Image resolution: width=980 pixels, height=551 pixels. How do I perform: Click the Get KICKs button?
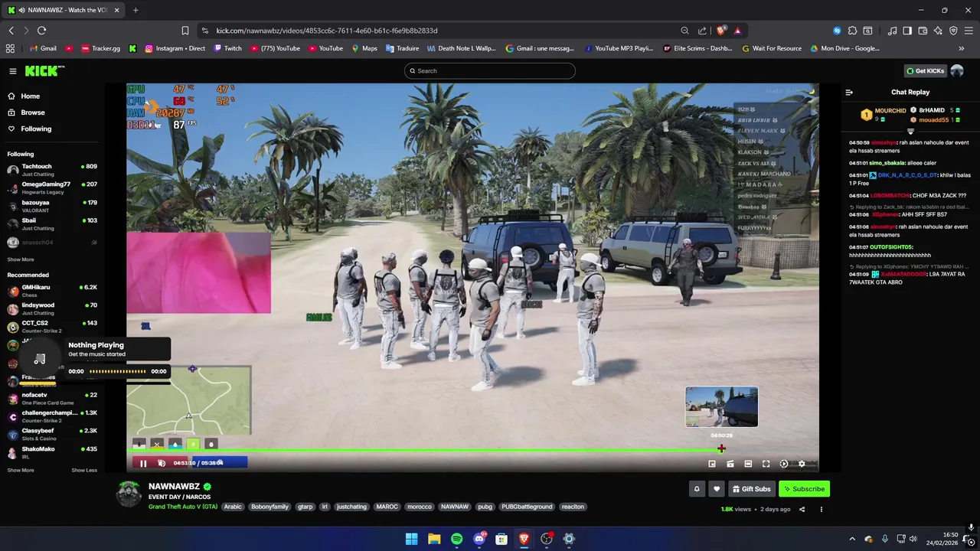926,71
